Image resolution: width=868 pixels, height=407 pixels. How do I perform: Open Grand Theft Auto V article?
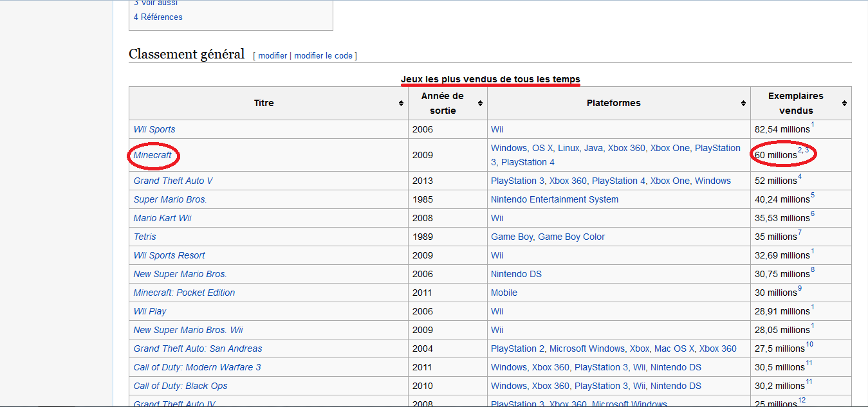pyautogui.click(x=173, y=181)
